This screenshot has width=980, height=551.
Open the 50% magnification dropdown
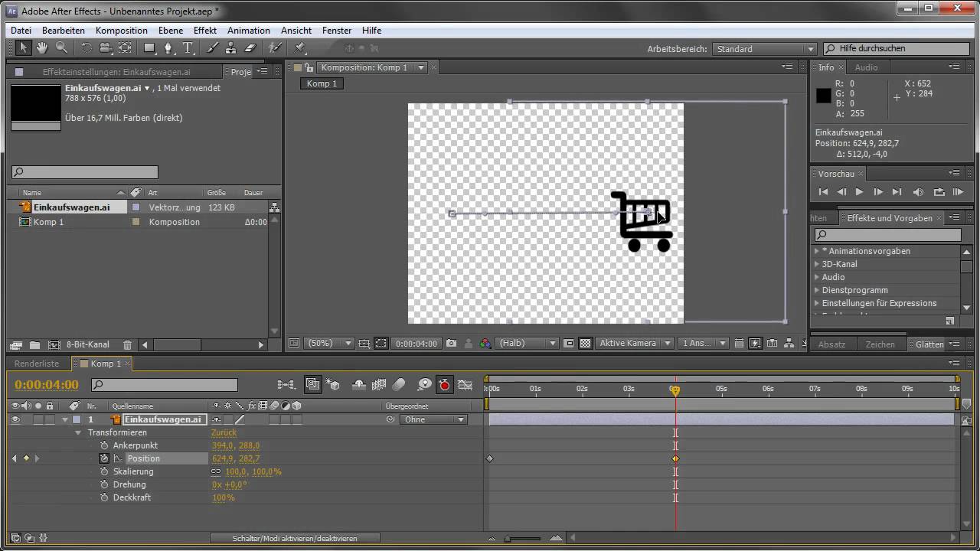330,344
